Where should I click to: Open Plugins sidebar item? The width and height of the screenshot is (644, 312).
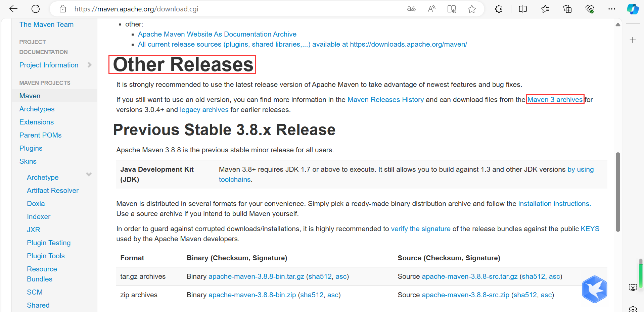(31, 148)
